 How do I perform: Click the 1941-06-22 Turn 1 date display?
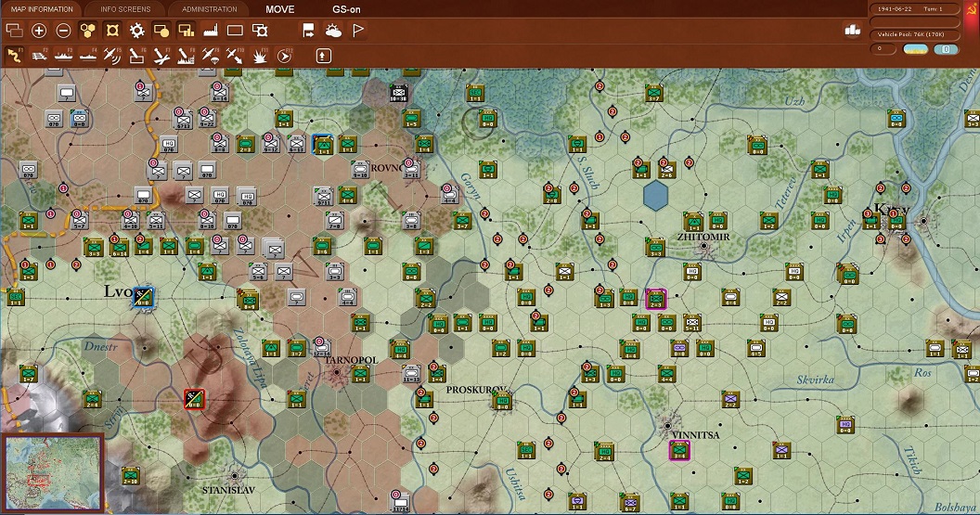914,8
